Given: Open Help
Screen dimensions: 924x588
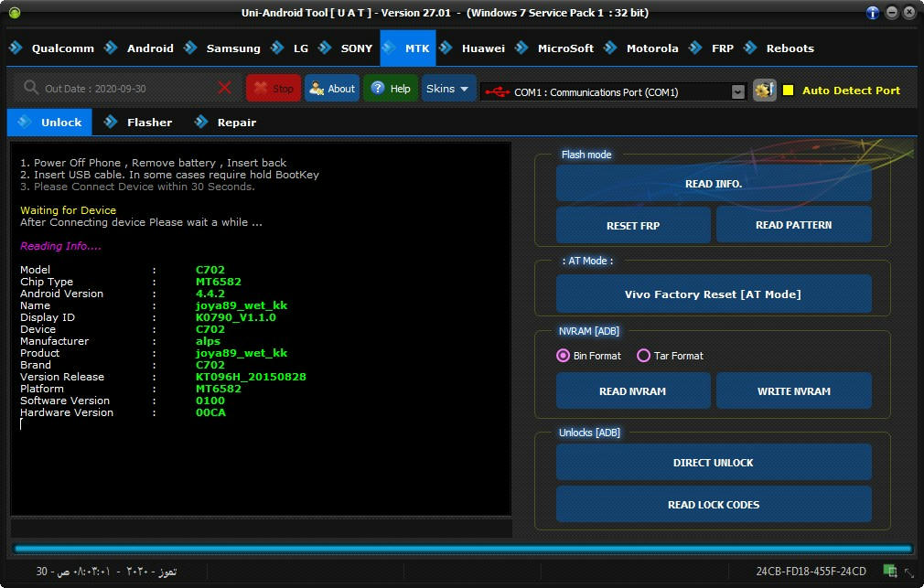Looking at the screenshot, I should (x=391, y=89).
